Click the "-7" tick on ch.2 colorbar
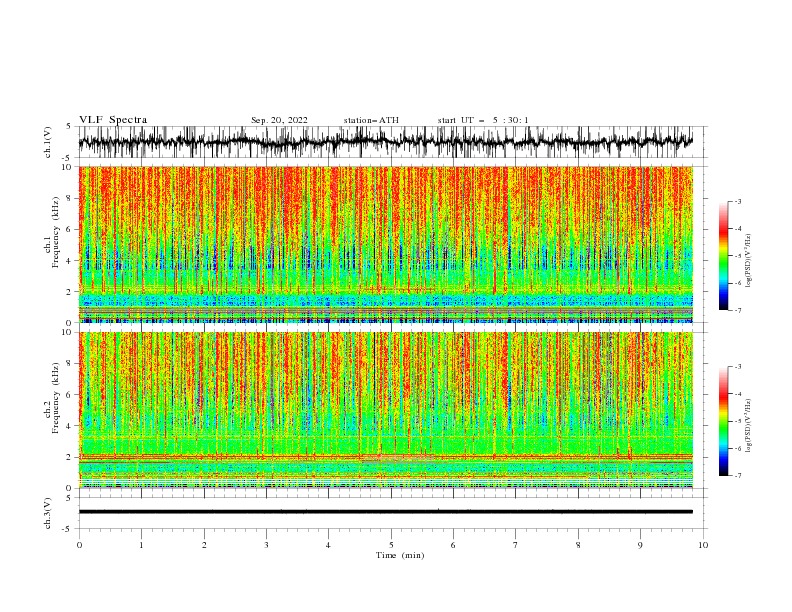The width and height of the screenshot is (792, 612). click(738, 476)
